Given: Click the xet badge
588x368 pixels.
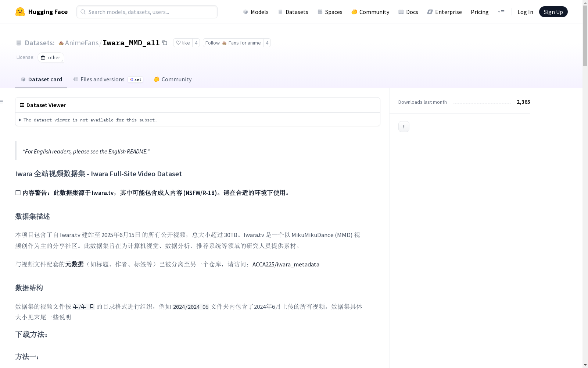Looking at the screenshot, I should coord(135,79).
